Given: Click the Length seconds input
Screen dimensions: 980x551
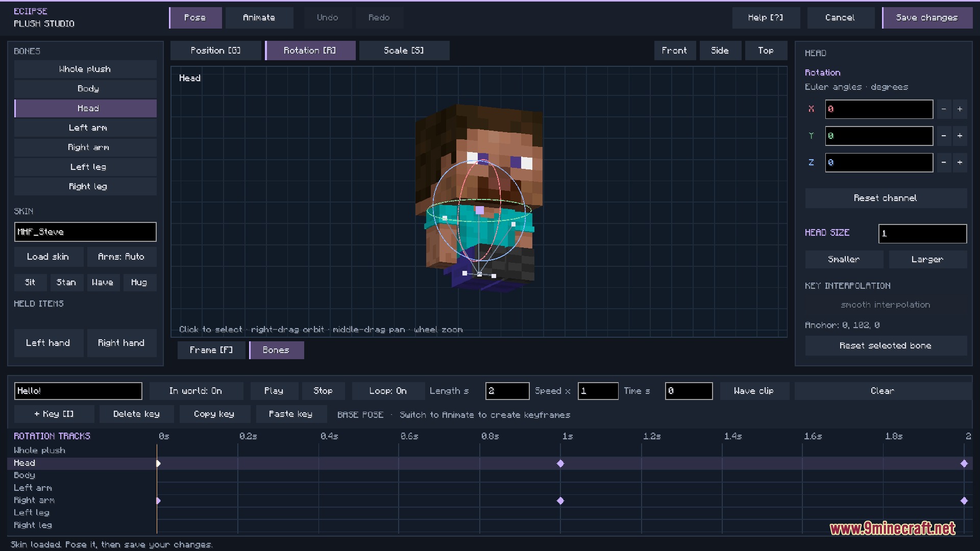Looking at the screenshot, I should [x=507, y=391].
